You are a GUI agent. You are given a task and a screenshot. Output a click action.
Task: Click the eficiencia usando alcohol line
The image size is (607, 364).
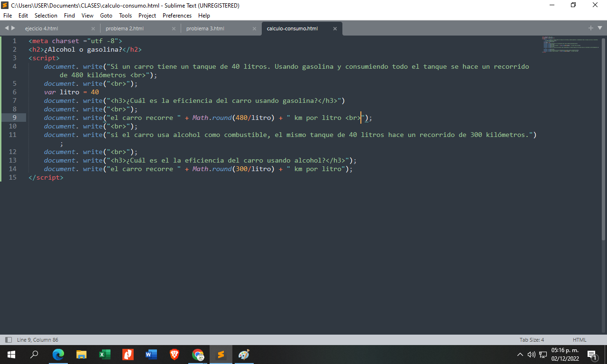200,160
